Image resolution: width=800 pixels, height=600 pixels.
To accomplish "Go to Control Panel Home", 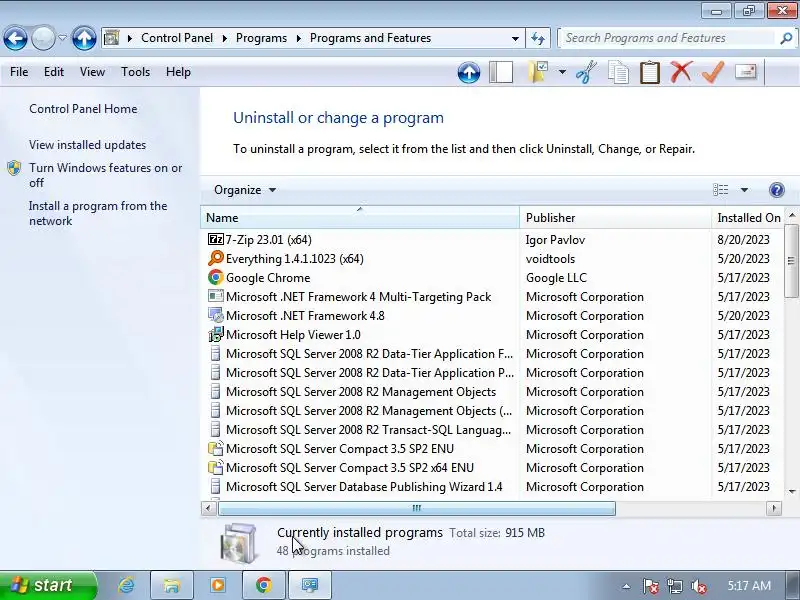I will (x=83, y=109).
